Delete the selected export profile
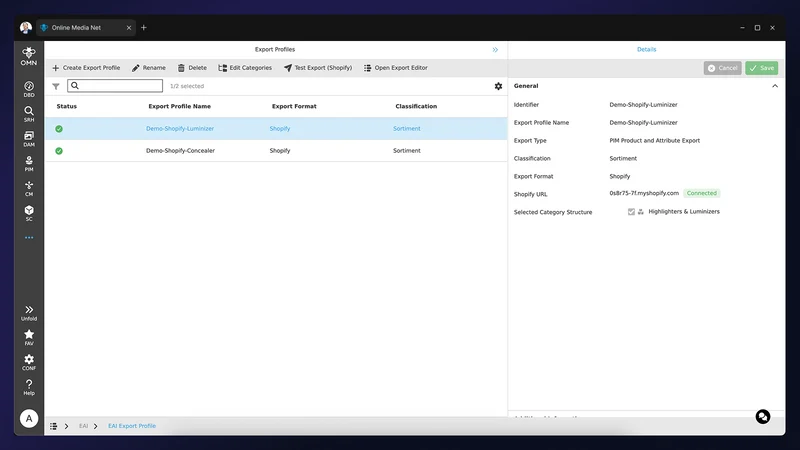 tap(192, 68)
